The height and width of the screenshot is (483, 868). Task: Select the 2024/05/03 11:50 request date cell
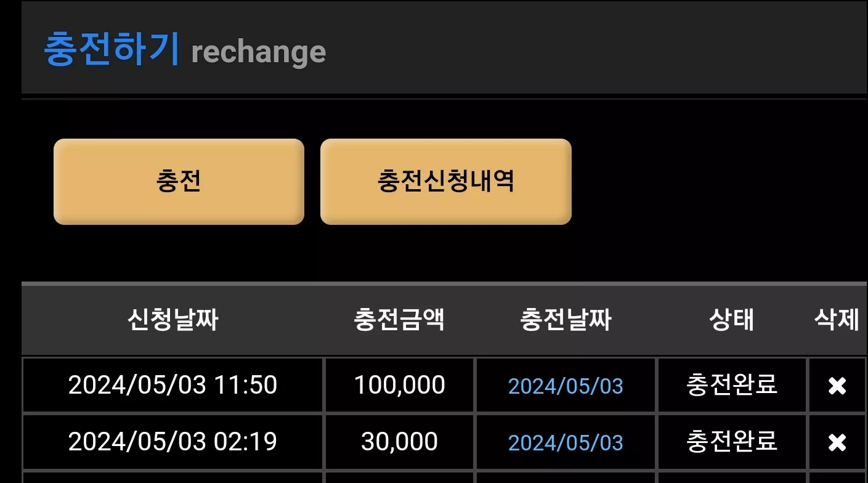tap(172, 386)
